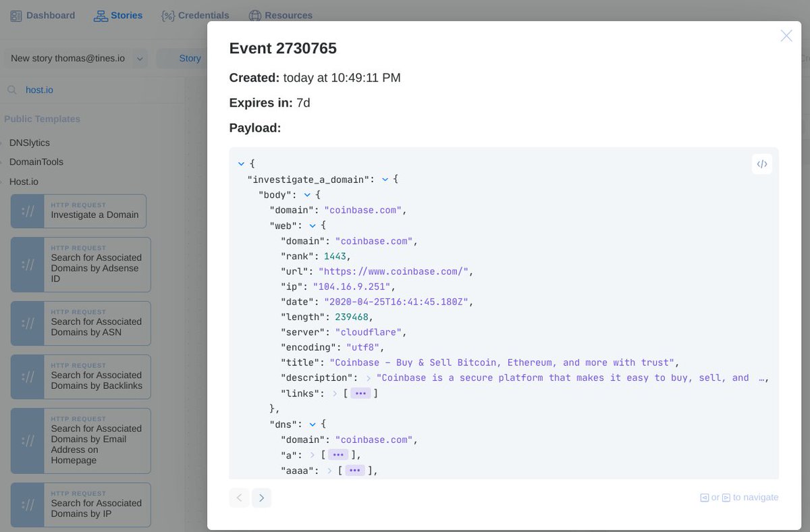
Task: Click ellipsis badge of "a" array
Action: click(x=337, y=455)
